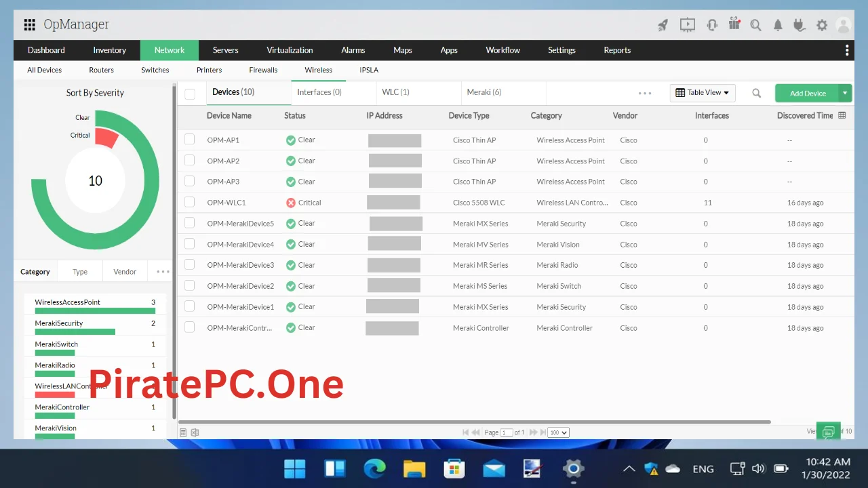Check the OPM-AP3 row checkbox
This screenshot has width=868, height=488.
pyautogui.click(x=190, y=181)
